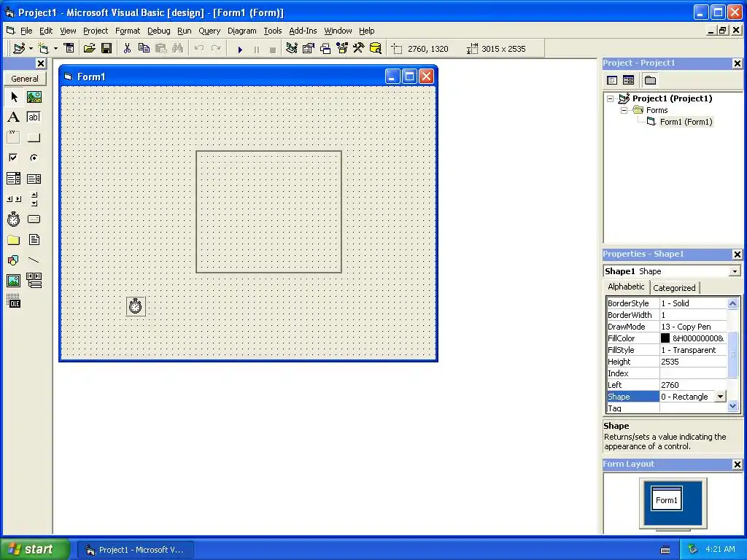Open the Add Project dropdown arrow
747x560 pixels.
pos(31,49)
